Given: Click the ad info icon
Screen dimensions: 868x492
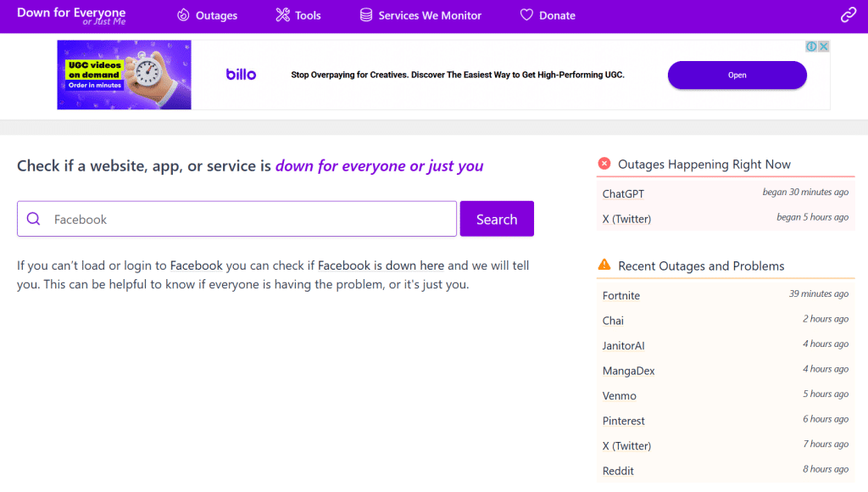Looking at the screenshot, I should tap(811, 47).
